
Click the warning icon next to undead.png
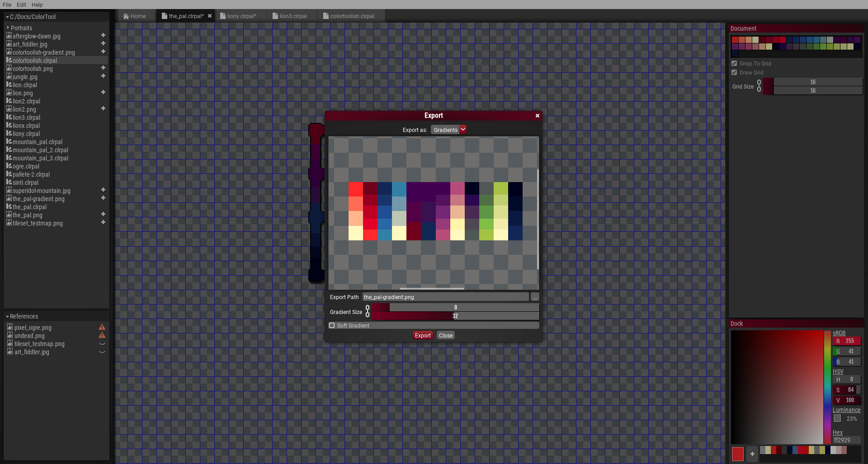click(x=102, y=335)
